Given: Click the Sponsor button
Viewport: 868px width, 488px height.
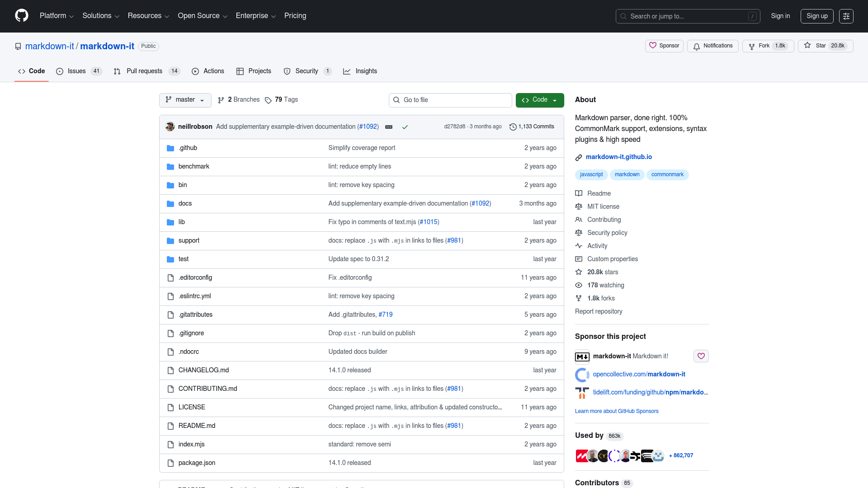Looking at the screenshot, I should click(x=664, y=46).
